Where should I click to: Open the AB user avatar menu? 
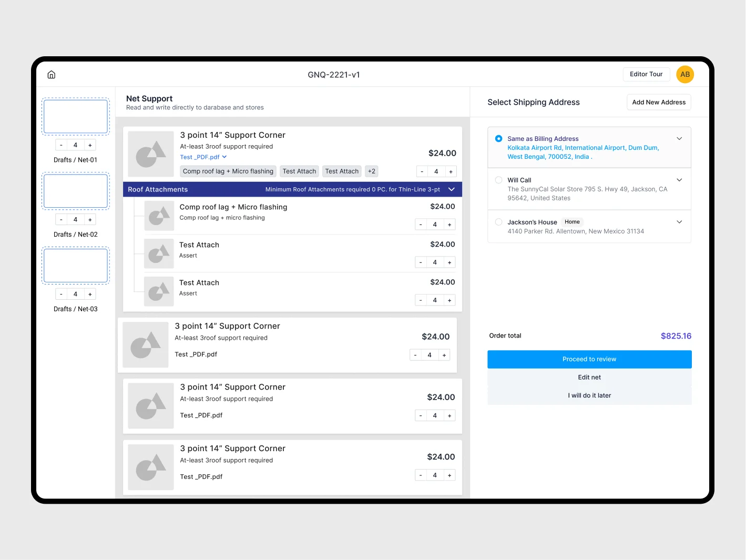(684, 75)
